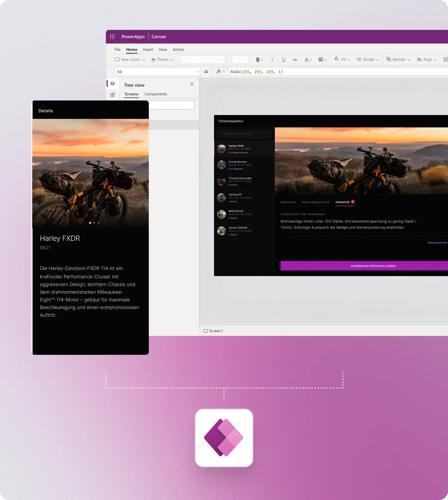Screen dimensions: 448x500
Task: Open the Reorder dropdown
Action: pos(398,59)
